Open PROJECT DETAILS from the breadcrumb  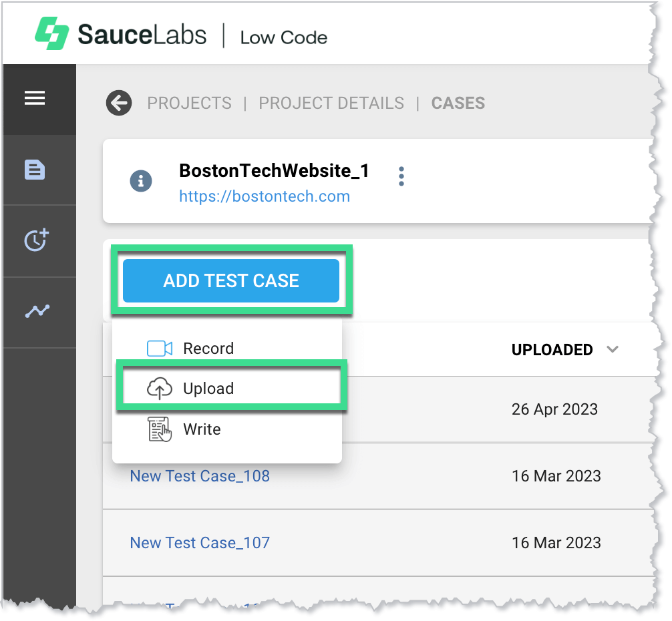click(331, 103)
